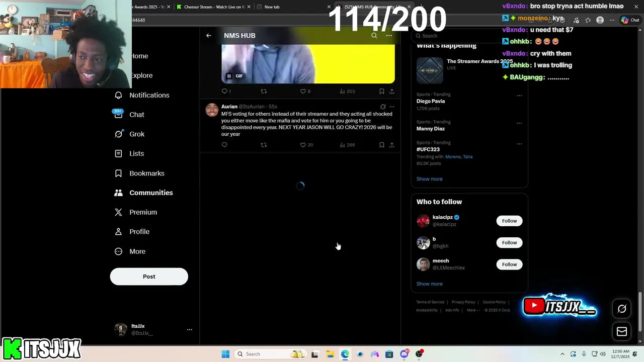Open The Streamer Awards 2025 thumbnail
The height and width of the screenshot is (362, 644).
pyautogui.click(x=430, y=70)
